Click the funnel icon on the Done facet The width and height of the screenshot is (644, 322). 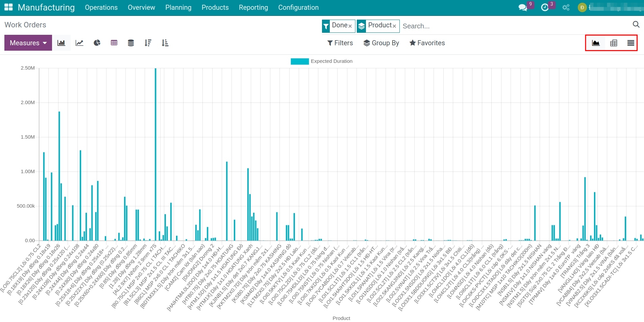pos(326,26)
